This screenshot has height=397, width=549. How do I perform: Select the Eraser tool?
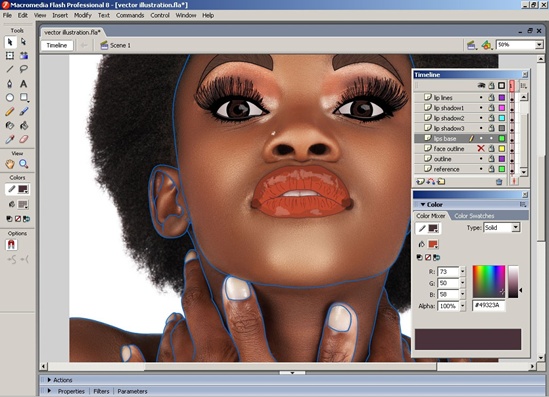(23, 139)
